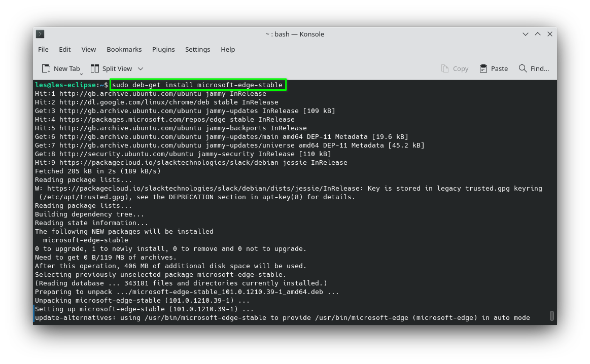This screenshot has height=364, width=590.
Task: Open the Help menu
Action: pyautogui.click(x=228, y=49)
